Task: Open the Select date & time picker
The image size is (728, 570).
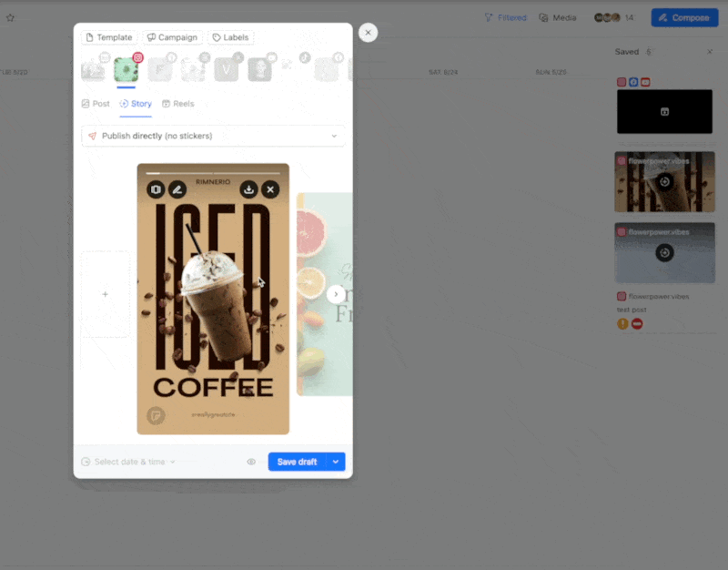Action: point(128,462)
